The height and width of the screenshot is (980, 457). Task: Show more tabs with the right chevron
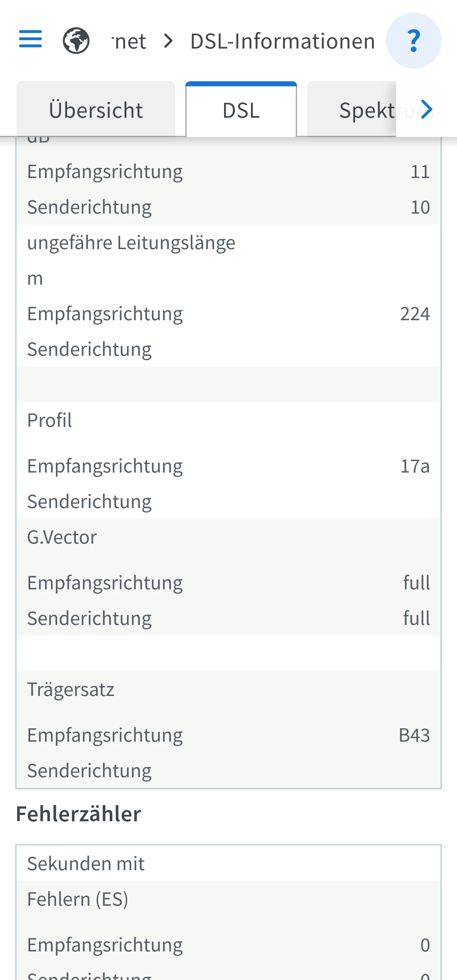point(427,109)
